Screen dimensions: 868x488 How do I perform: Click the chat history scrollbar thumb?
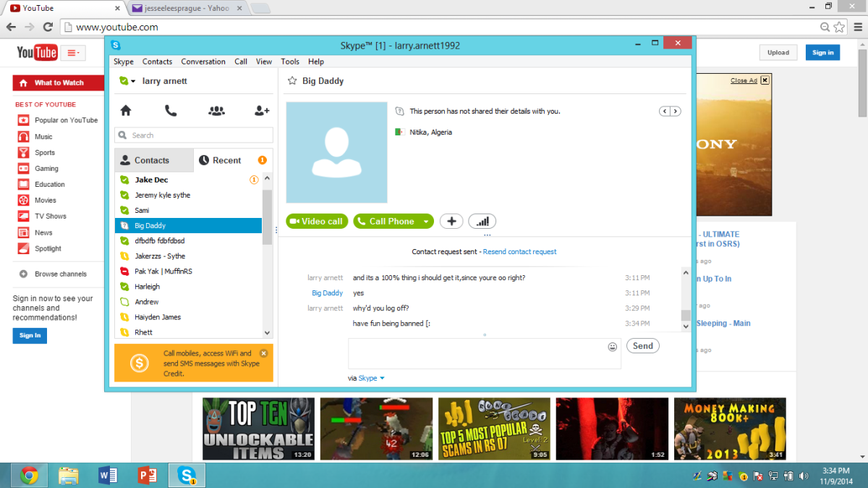[686, 315]
